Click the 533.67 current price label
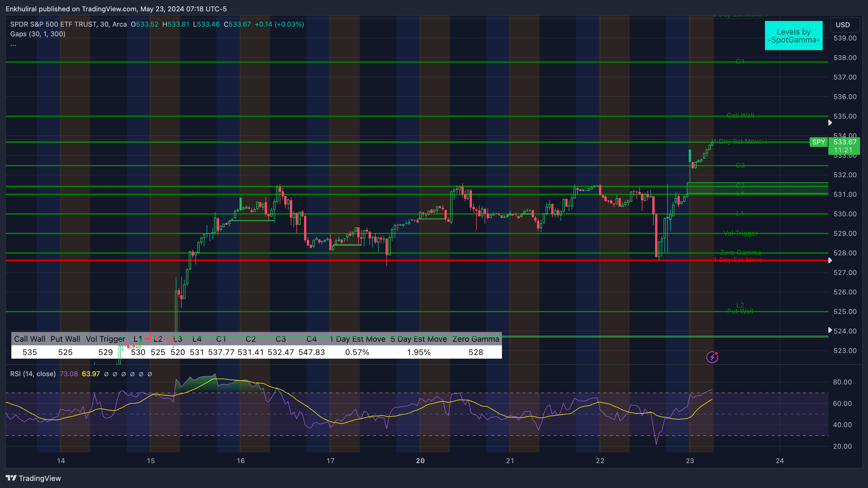 point(845,142)
